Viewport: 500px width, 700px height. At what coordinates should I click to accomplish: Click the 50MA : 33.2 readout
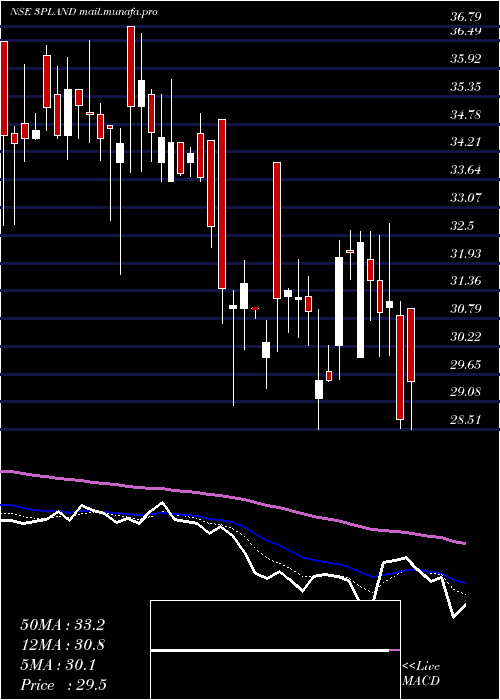[x=62, y=625]
